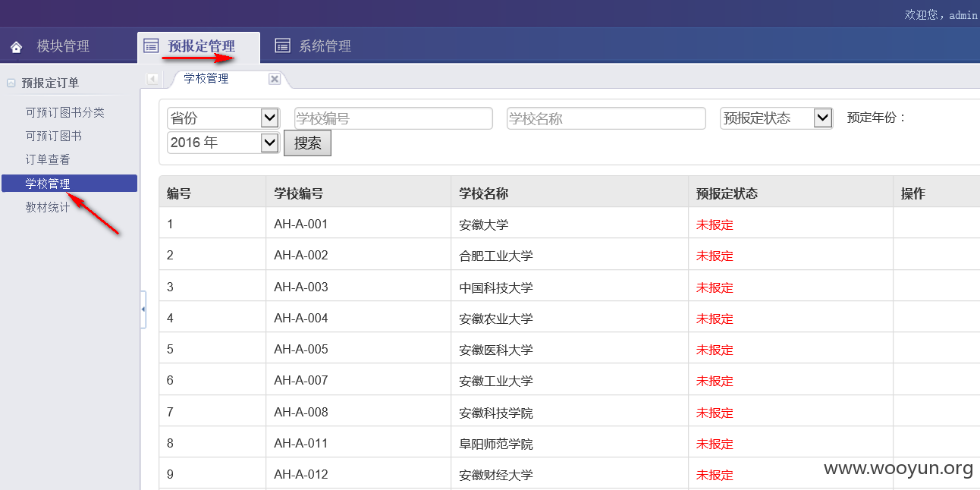Click 未报定 status for 合肥工业大学
Screen dimensions: 980x490
(x=715, y=256)
